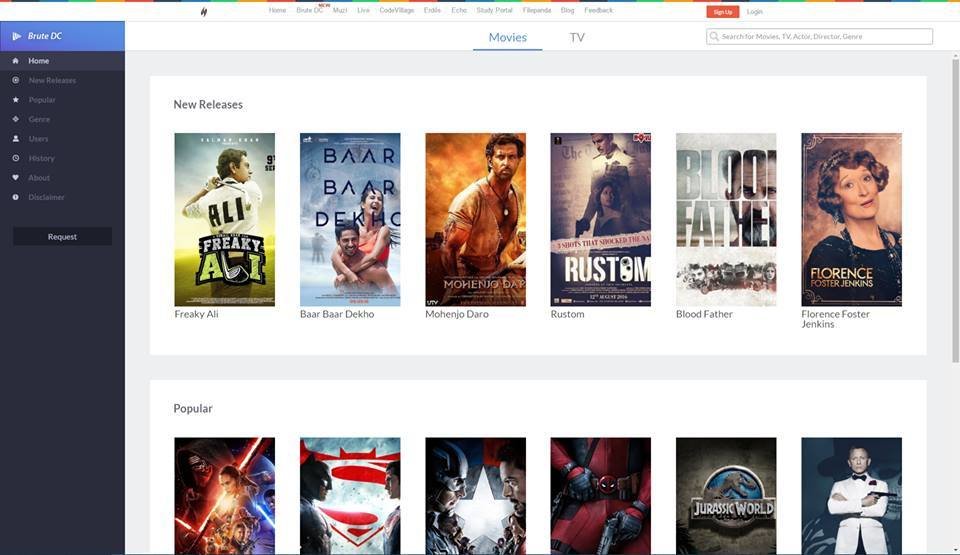Open the Jurassic World poster

pos(726,496)
